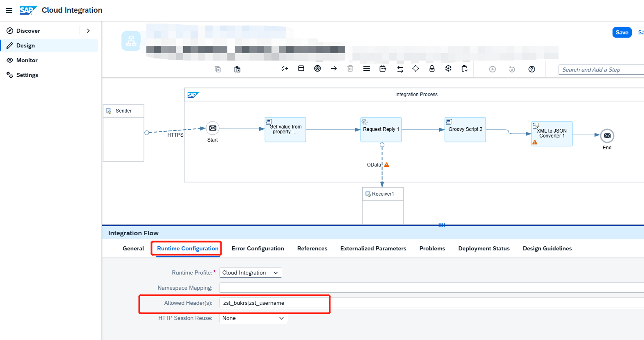Open the Externalized Parameters tab
Image resolution: width=644 pixels, height=340 pixels.
pyautogui.click(x=373, y=248)
